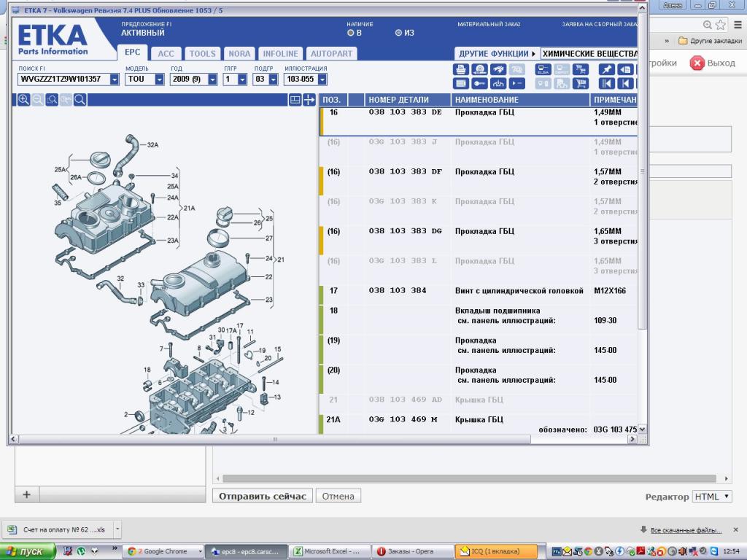Click the disc icon next to the print icon

pyautogui.click(x=479, y=69)
